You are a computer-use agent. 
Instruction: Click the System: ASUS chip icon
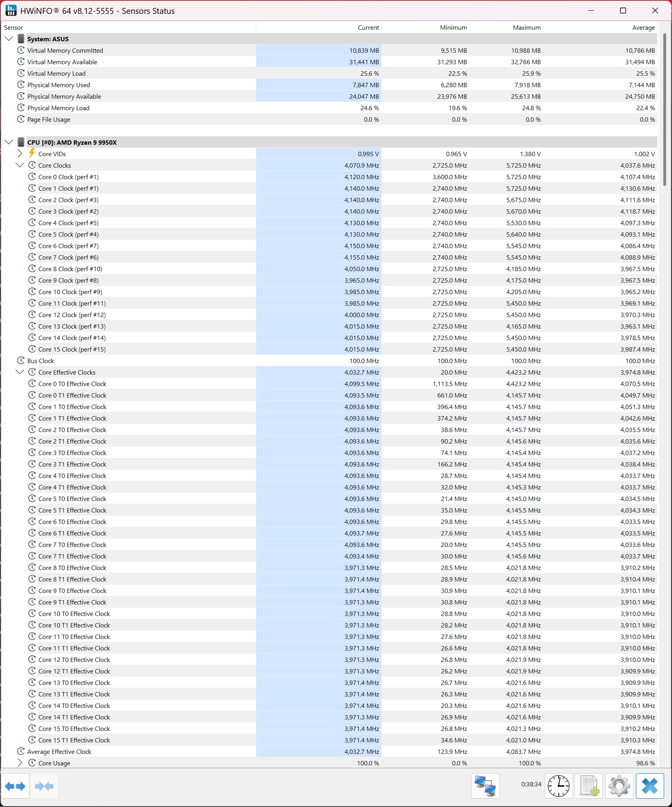pos(21,39)
